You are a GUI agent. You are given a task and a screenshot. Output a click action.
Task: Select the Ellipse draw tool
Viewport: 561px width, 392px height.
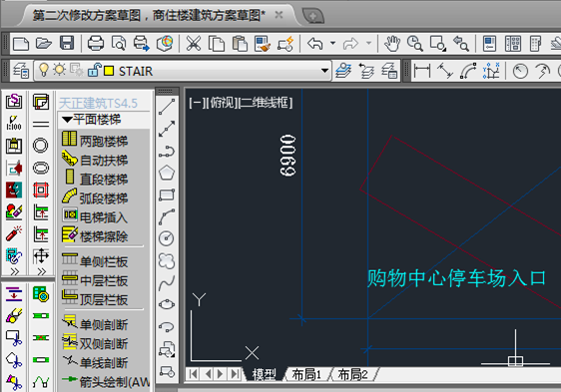(167, 305)
